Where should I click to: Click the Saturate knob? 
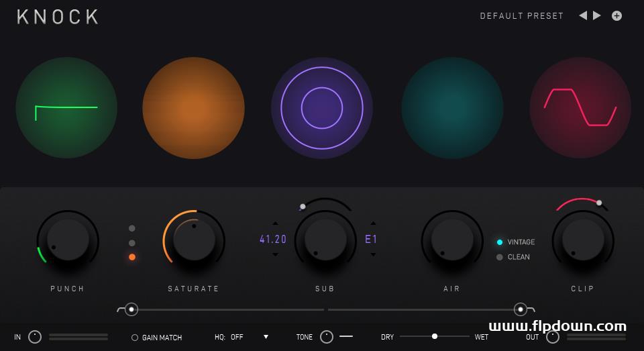[194, 240]
